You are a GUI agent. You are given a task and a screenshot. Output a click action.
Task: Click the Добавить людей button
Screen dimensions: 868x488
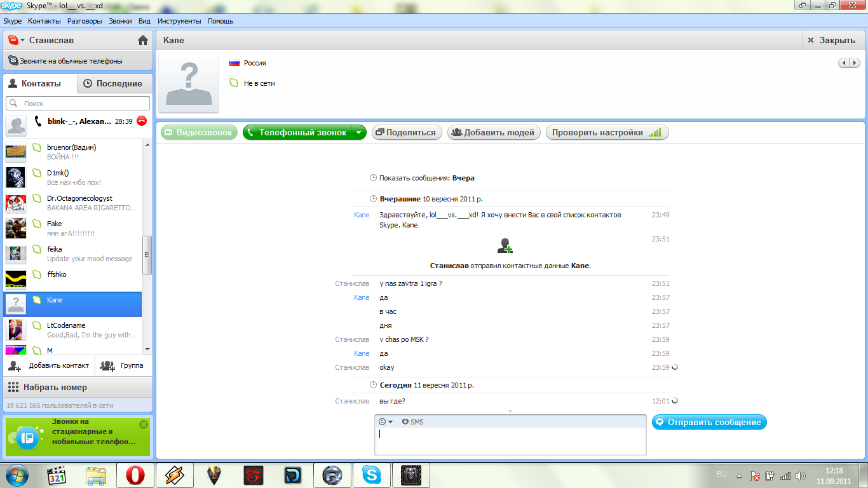tap(495, 132)
